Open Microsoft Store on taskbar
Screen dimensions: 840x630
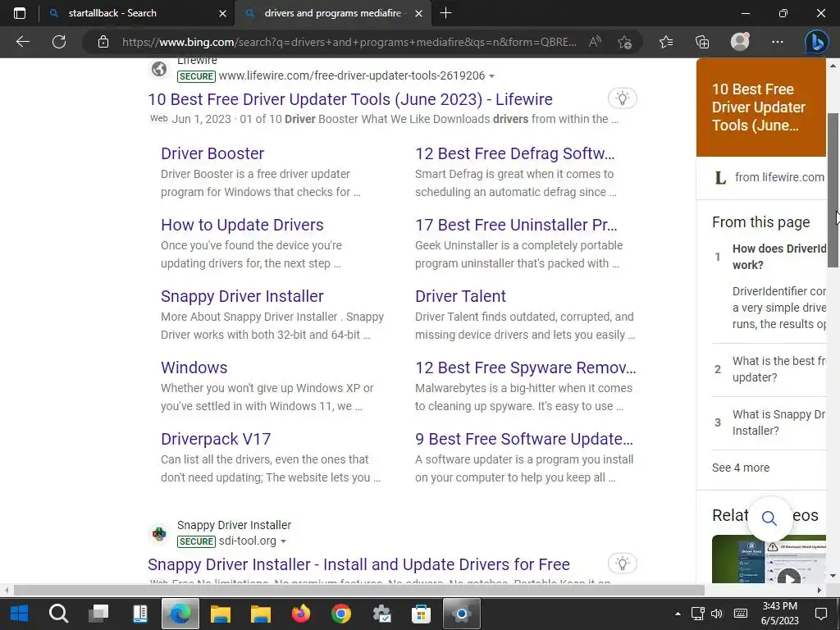pos(421,614)
